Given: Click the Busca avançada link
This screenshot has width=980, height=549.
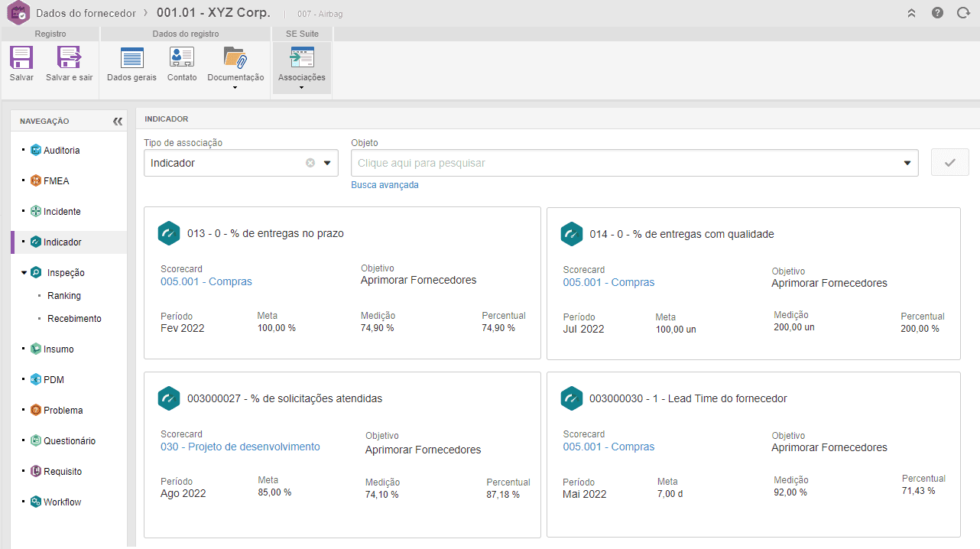Looking at the screenshot, I should [x=385, y=185].
